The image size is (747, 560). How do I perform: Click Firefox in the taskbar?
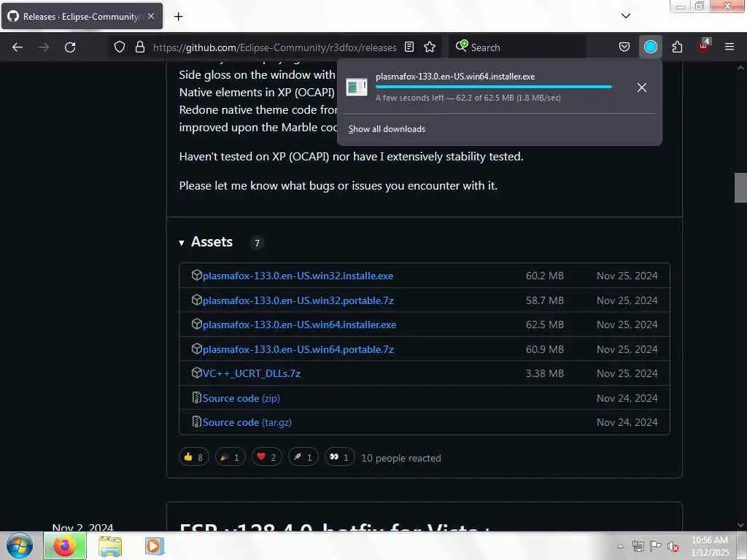click(65, 545)
